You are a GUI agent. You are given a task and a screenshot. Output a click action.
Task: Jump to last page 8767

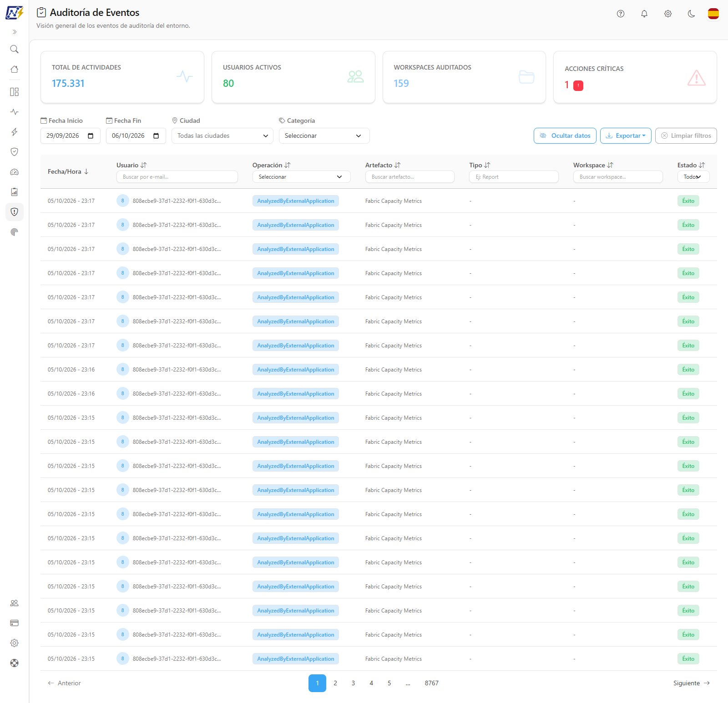(x=432, y=683)
